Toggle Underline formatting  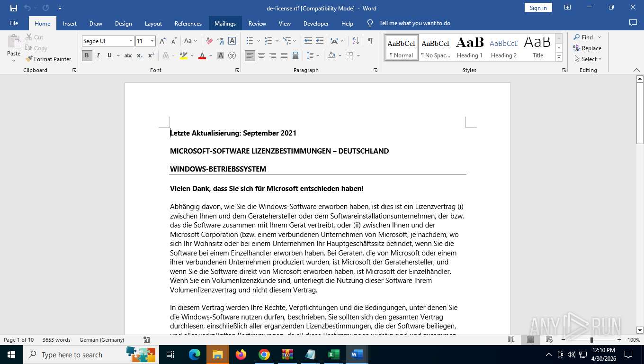pos(109,55)
